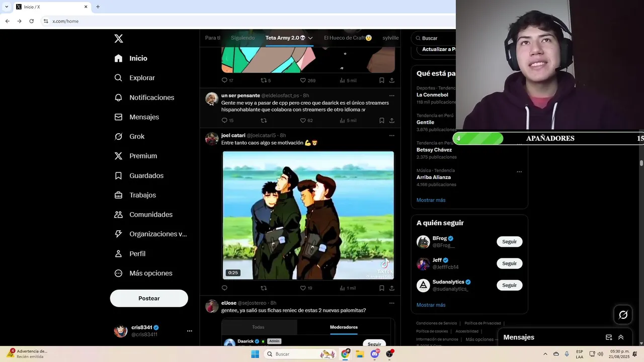Show hidden system tray icons

(x=545, y=354)
